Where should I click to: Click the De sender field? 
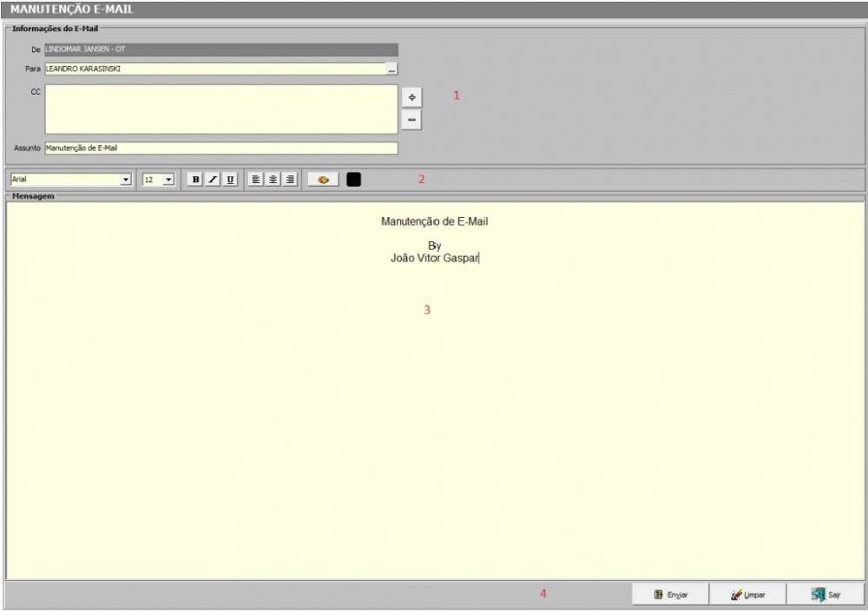(x=221, y=49)
